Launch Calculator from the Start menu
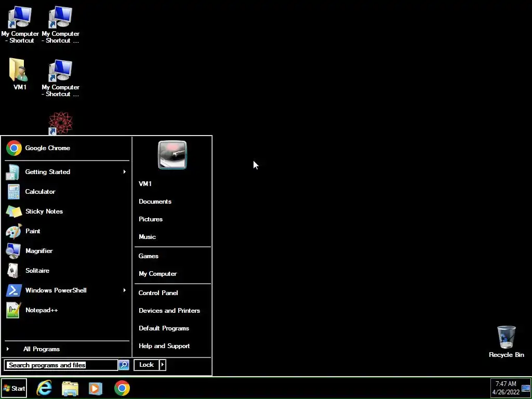 [x=67, y=192]
